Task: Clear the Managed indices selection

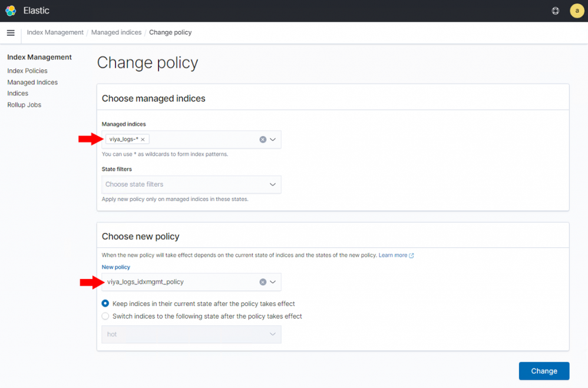Action: point(263,140)
